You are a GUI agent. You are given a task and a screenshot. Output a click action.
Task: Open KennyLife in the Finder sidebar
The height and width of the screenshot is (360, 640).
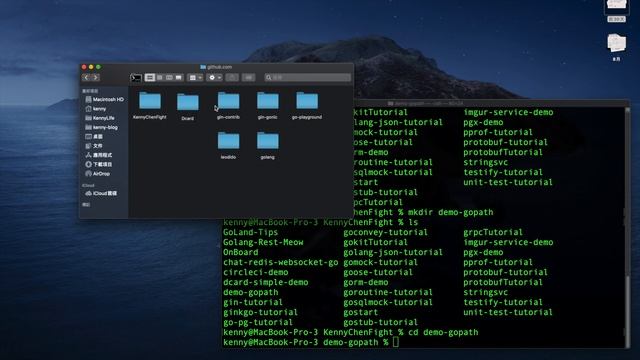[x=100, y=118]
